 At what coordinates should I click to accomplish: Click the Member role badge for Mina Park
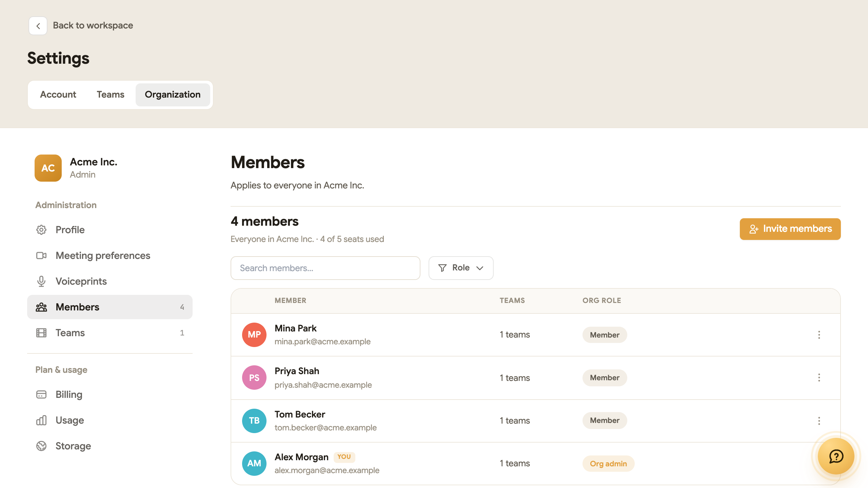point(605,335)
